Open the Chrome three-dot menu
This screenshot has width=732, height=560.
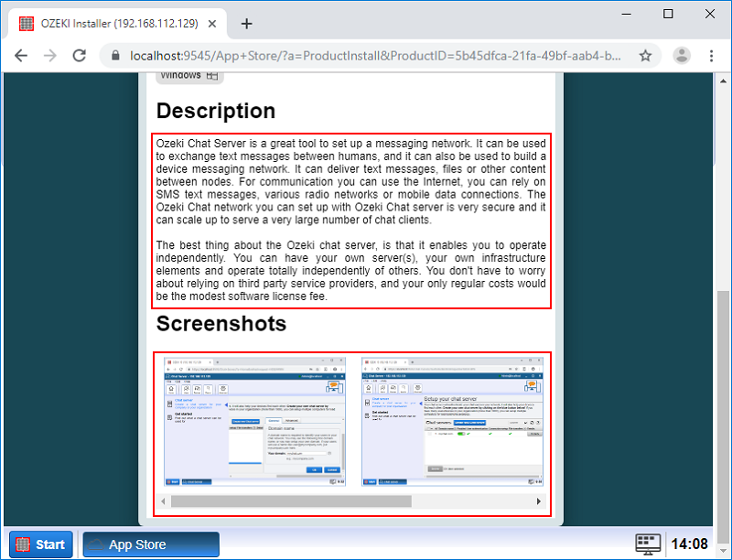click(711, 56)
